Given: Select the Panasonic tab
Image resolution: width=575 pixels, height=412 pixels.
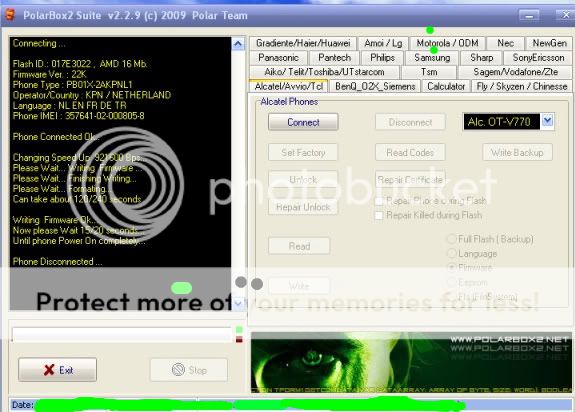Looking at the screenshot, I should click(278, 58).
